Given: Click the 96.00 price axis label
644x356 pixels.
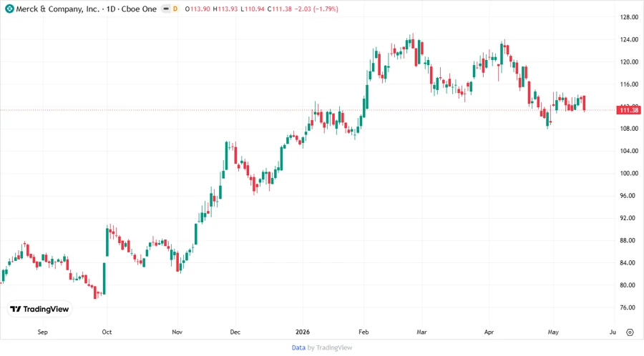Looking at the screenshot, I should pyautogui.click(x=629, y=196).
